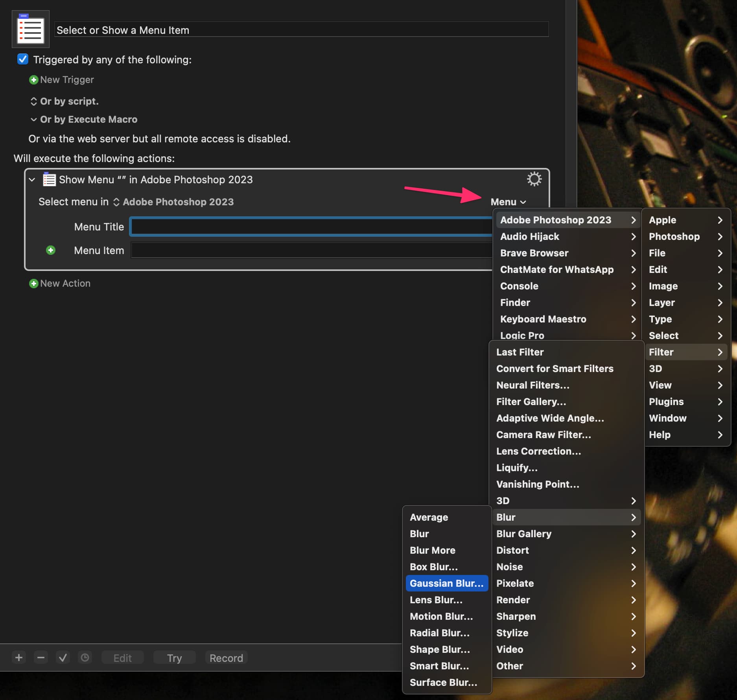
Task: Choose Convert for Smart Filters
Action: click(566, 368)
